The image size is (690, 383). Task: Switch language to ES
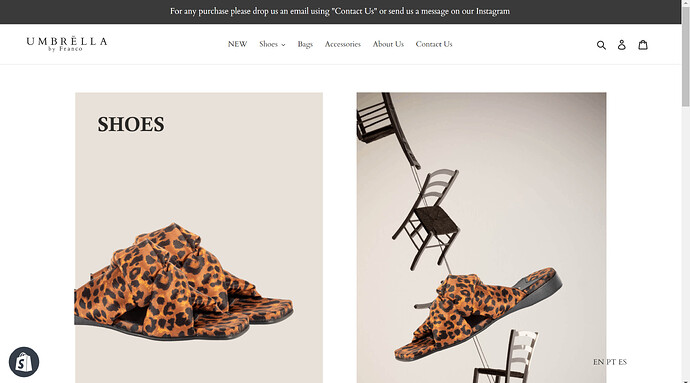[x=622, y=362]
